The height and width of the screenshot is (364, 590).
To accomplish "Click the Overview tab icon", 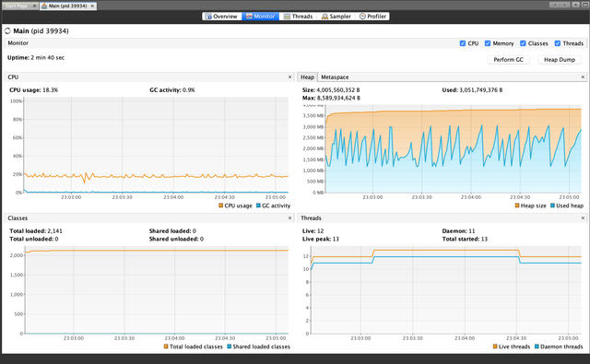I will click(208, 17).
